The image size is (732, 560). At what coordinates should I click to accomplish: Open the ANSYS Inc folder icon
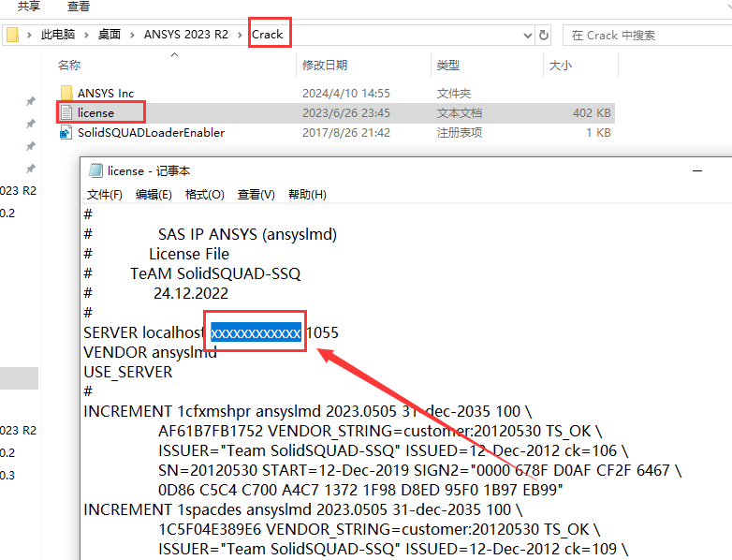pyautogui.click(x=66, y=93)
